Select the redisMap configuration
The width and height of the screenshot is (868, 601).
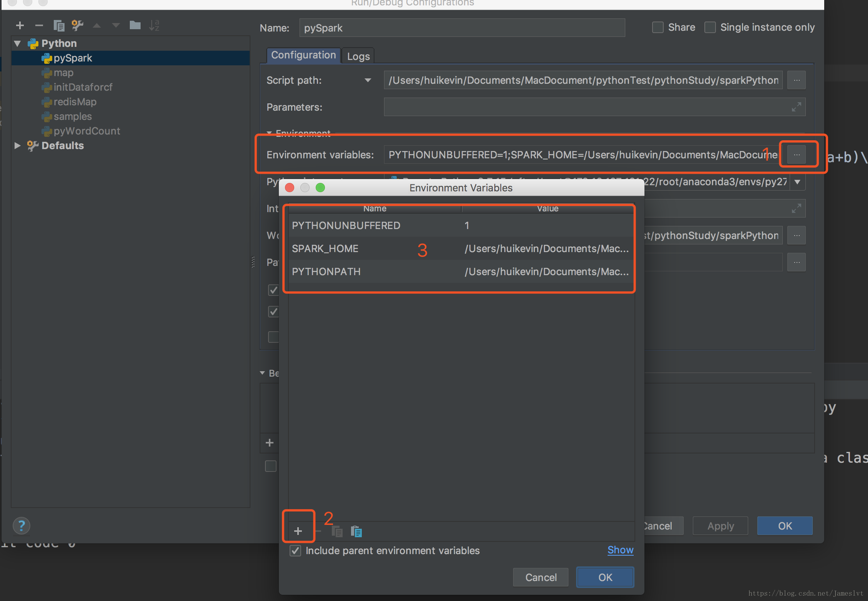click(x=131, y=102)
